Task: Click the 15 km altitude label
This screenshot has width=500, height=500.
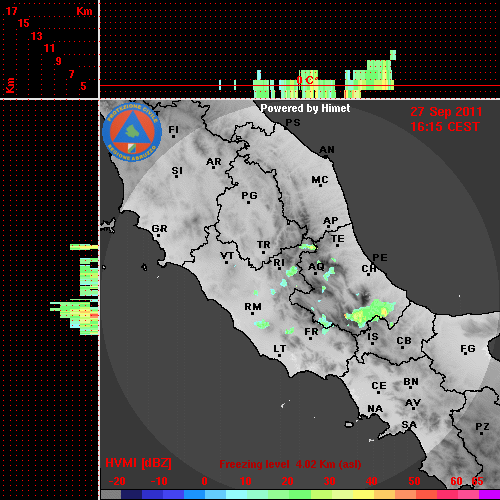Action: [x=24, y=23]
